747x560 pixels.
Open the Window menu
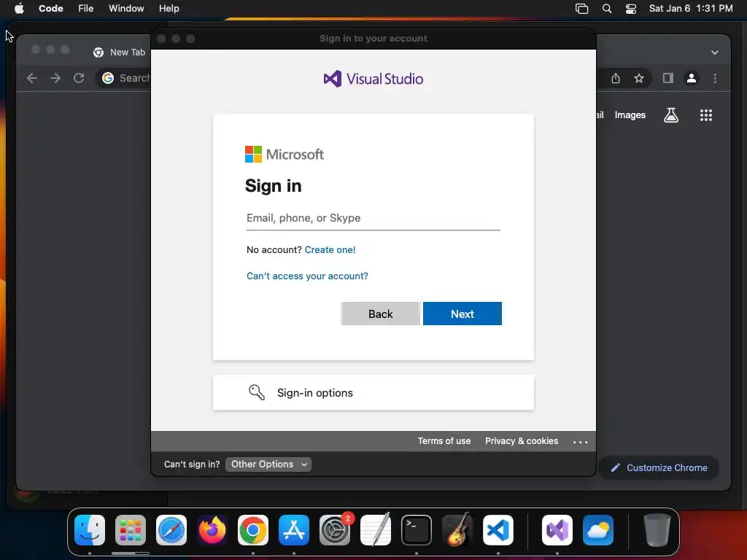(126, 9)
